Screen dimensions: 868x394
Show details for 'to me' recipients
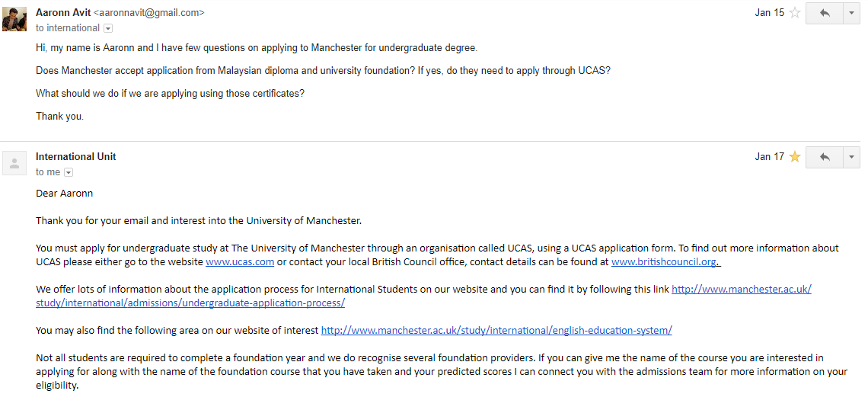click(68, 172)
